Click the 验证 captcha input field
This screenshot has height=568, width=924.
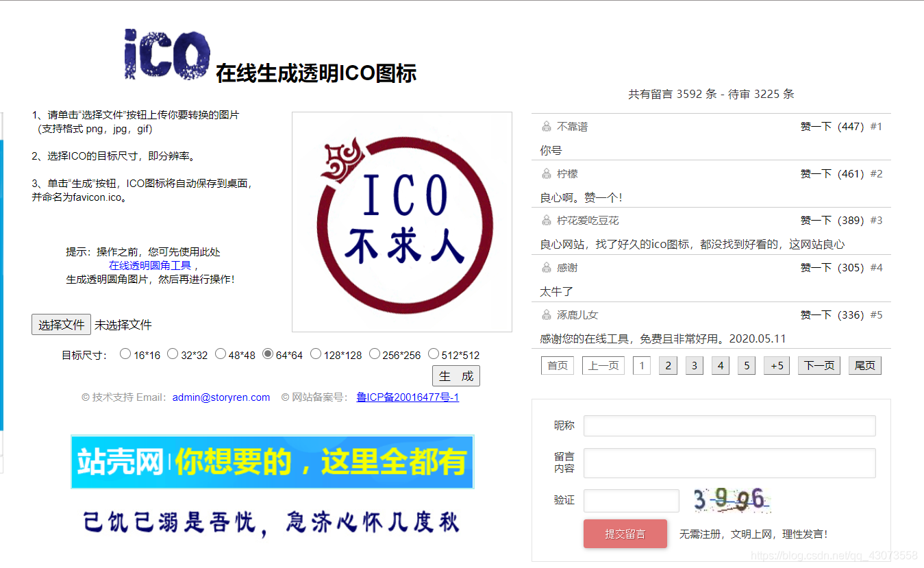[x=632, y=501]
